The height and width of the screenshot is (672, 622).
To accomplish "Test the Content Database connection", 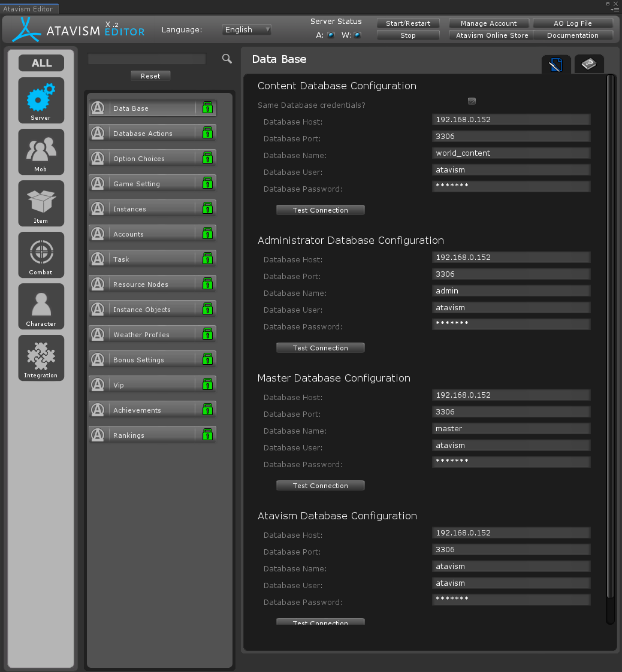I will 320,210.
